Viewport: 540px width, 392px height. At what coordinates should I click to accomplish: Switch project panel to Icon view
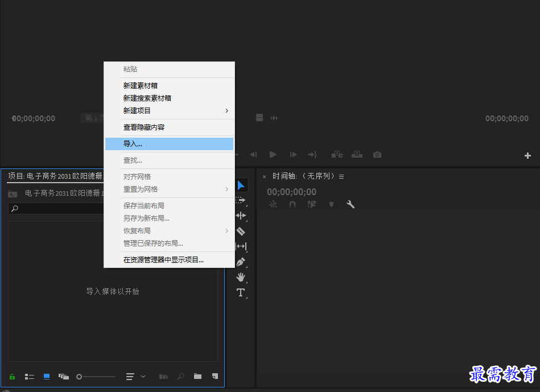[x=47, y=377]
